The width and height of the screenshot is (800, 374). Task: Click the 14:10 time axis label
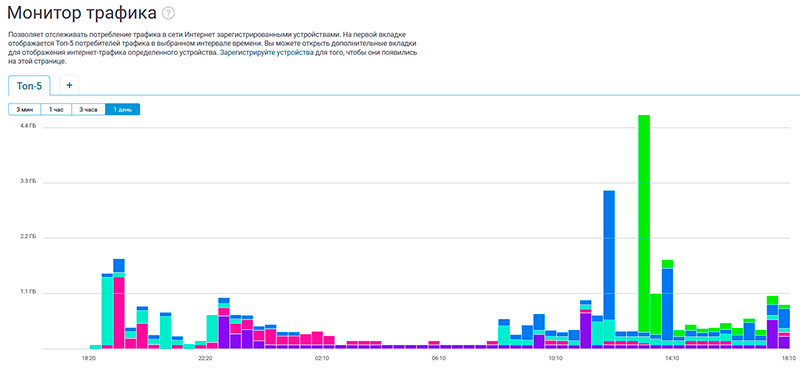point(672,359)
